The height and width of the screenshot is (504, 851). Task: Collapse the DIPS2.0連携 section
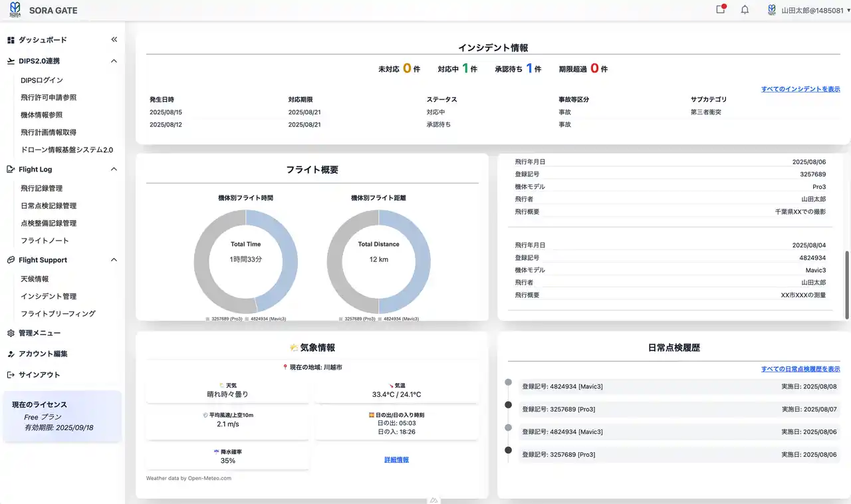(x=114, y=61)
